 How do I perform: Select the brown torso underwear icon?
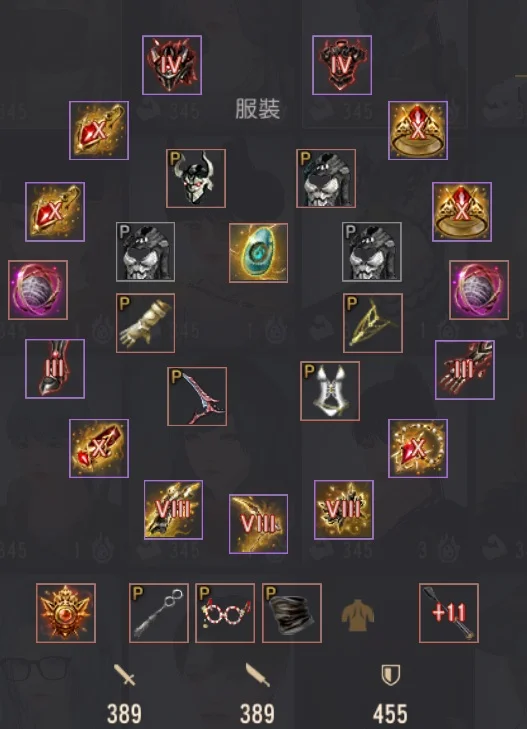click(358, 615)
